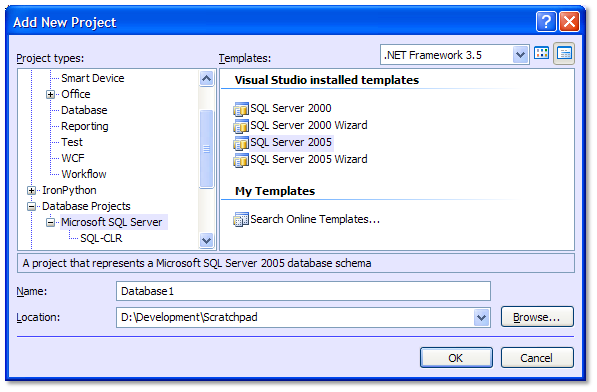Open the dialog help question mark button
This screenshot has height=392, width=597.
[546, 21]
